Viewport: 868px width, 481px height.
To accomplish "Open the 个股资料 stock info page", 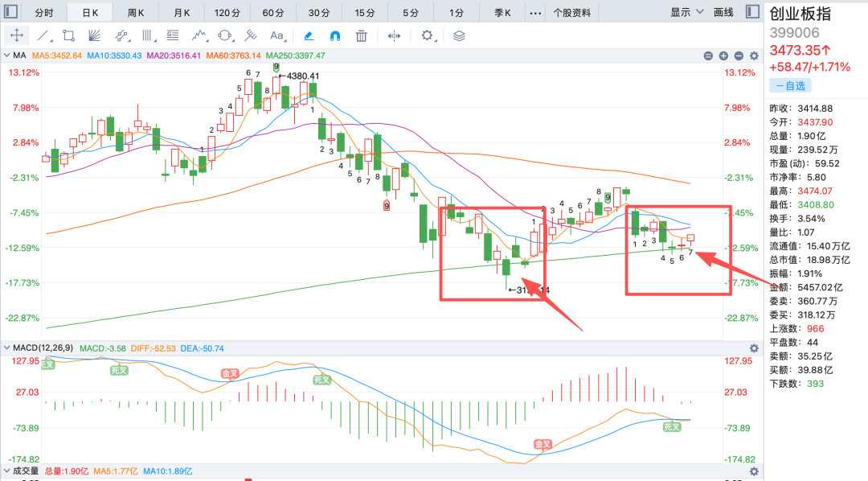I will (572, 12).
